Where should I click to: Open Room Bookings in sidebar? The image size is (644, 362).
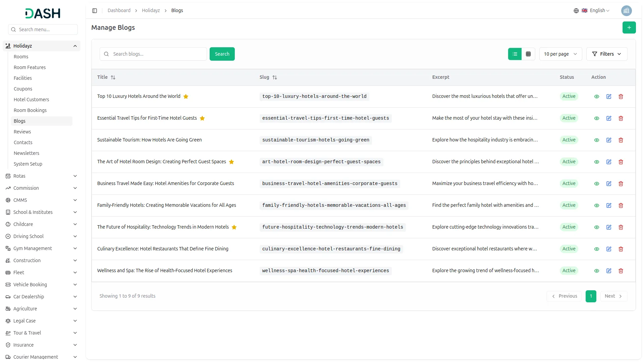tap(30, 110)
